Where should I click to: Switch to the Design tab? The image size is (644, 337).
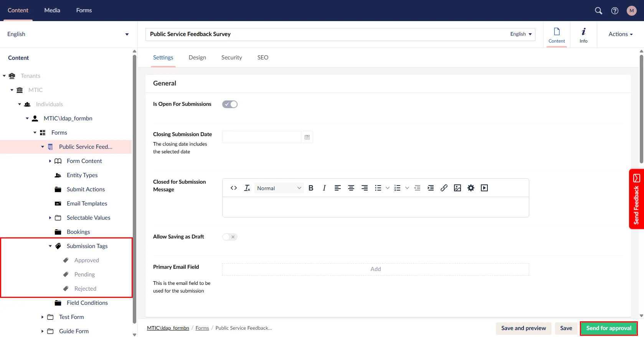click(197, 58)
